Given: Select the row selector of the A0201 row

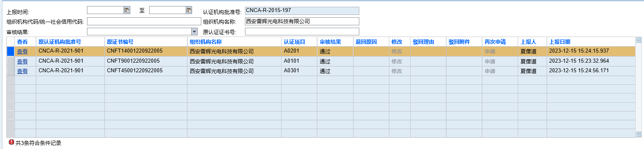Looking at the screenshot, I should point(10,51).
